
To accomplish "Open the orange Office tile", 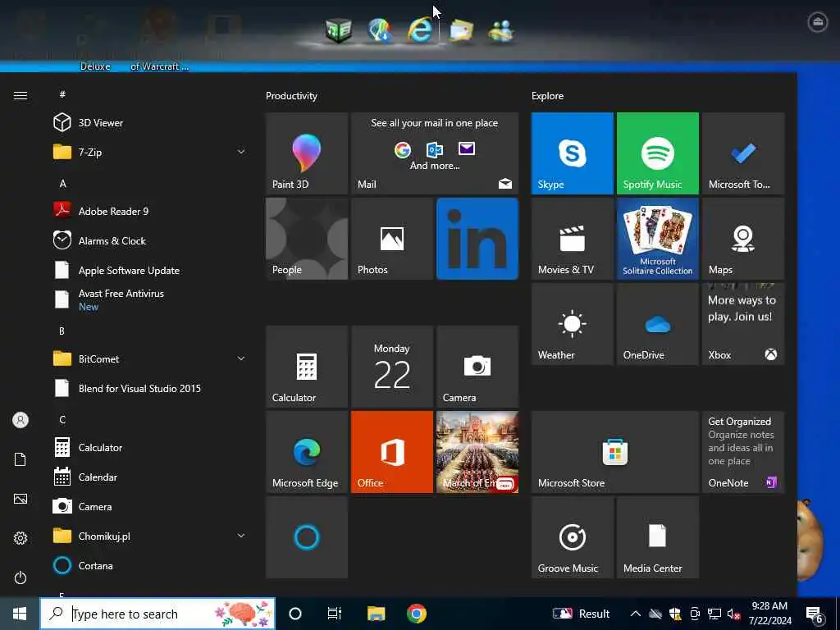I will [x=391, y=452].
